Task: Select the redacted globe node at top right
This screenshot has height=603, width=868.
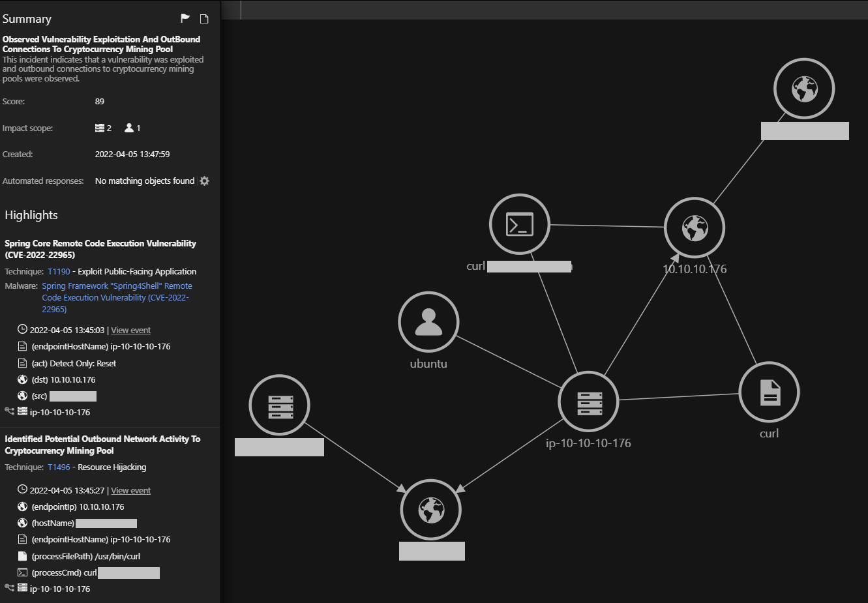Action: click(804, 89)
